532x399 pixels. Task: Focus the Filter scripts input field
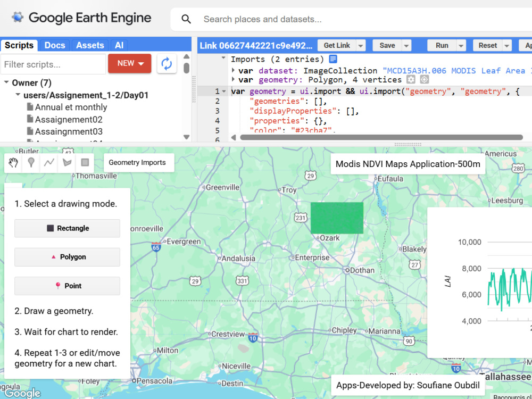coord(53,64)
